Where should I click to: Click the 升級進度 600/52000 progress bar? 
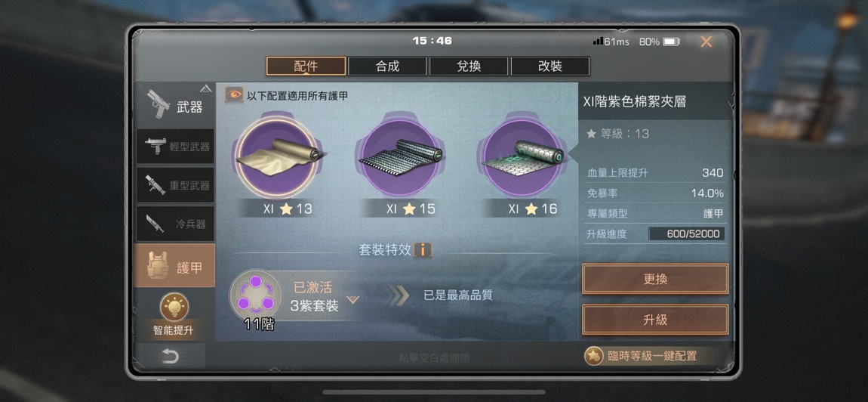pos(686,234)
